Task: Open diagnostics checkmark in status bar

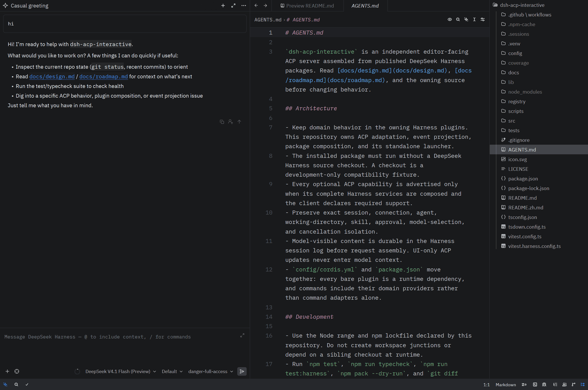Action: (27, 384)
